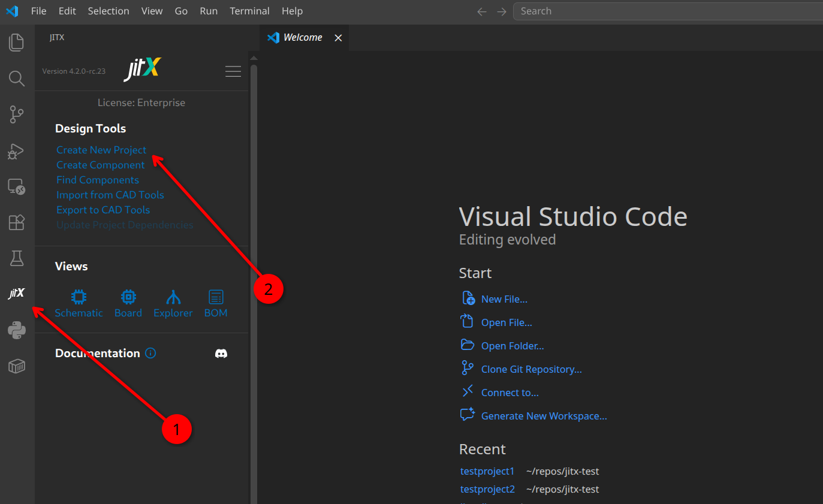
Task: Open the Explorer view in activity bar
Action: click(17, 43)
